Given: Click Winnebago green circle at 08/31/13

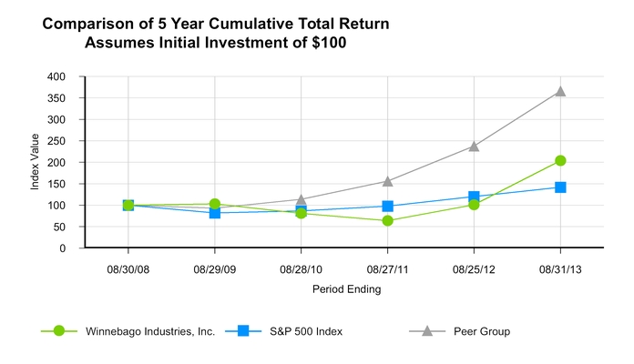Looking at the screenshot, I should coord(560,161).
